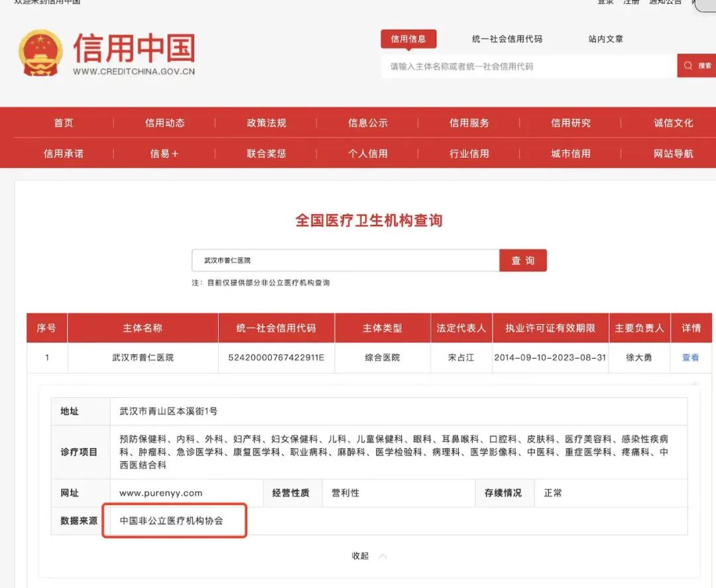The height and width of the screenshot is (588, 716).
Task: Click the red 查询 button
Action: tap(523, 261)
